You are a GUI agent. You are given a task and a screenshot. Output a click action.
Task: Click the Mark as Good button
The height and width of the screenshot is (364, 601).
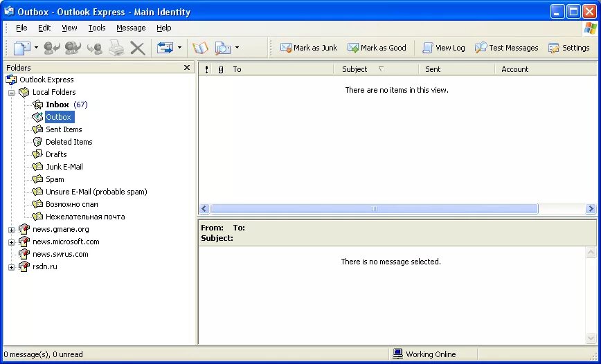[x=377, y=48]
